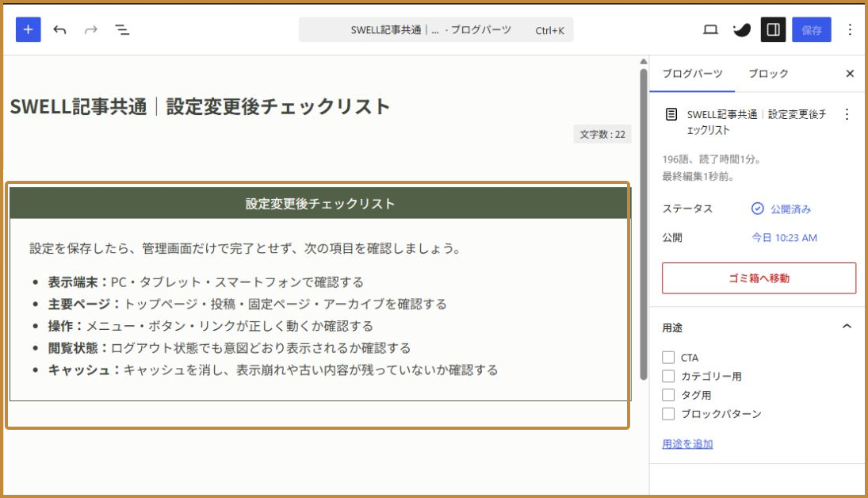Switch to the ブロック tab
Screen dimensions: 868x498
click(768, 74)
